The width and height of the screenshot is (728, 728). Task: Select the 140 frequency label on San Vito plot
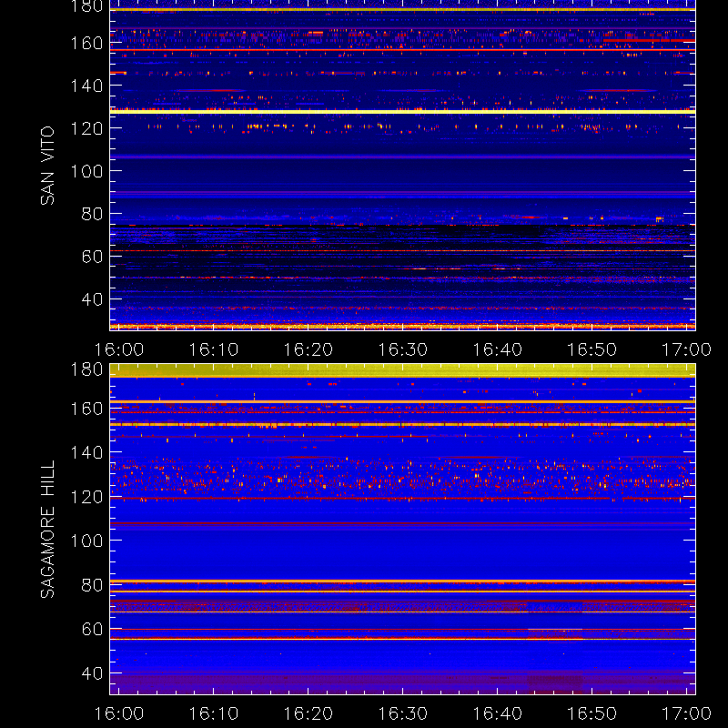click(x=86, y=86)
